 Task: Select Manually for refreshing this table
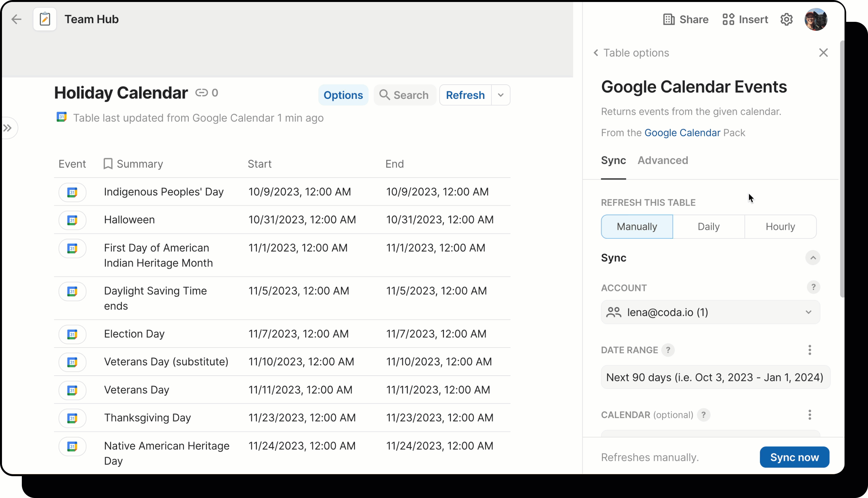636,227
